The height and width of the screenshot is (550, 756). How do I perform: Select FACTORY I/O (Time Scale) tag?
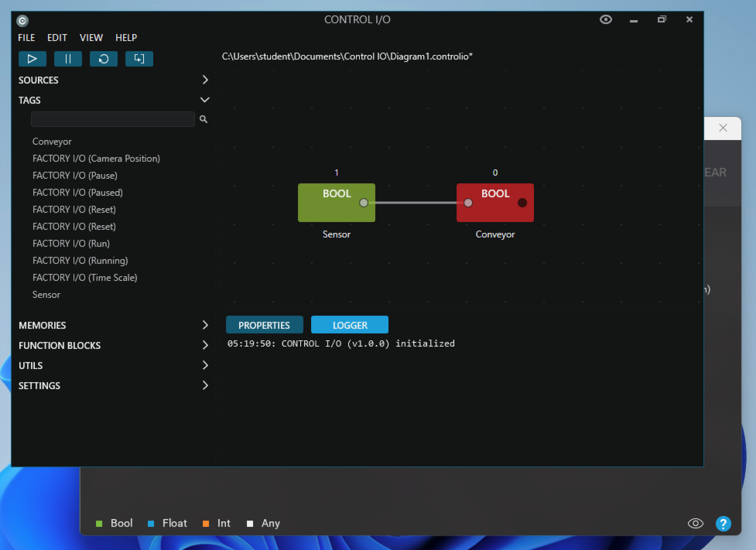click(85, 278)
